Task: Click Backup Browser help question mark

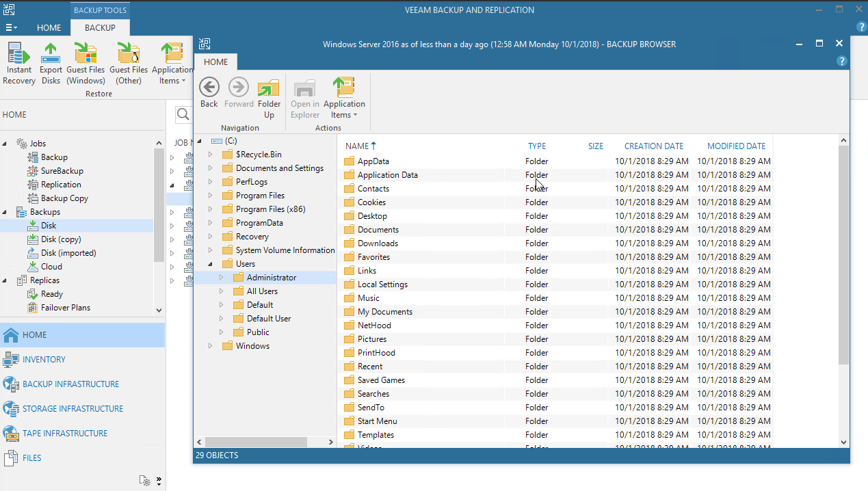Action: [842, 61]
